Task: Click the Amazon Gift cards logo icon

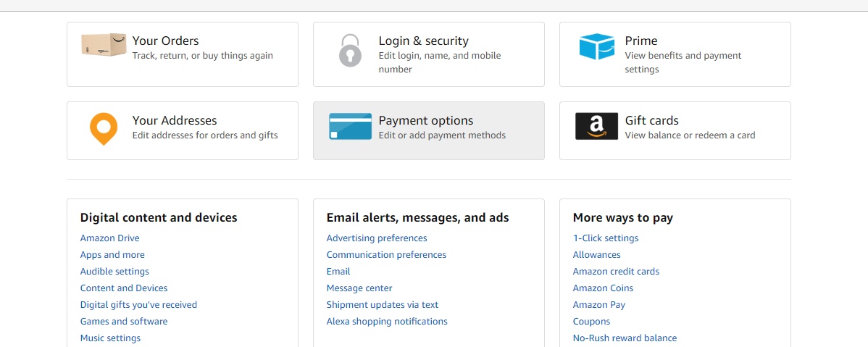Action: pos(596,126)
